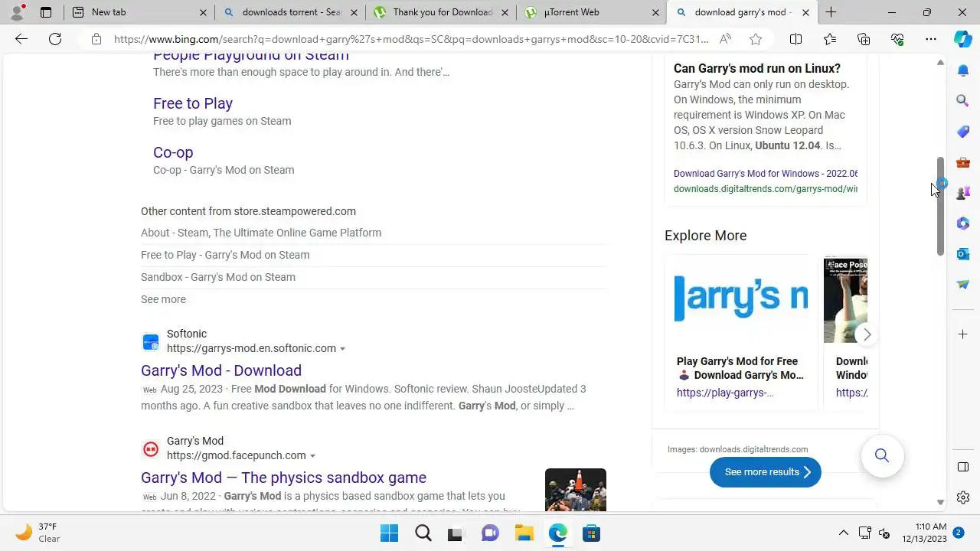Click the scrollbar down arrow
This screenshot has width=980, height=551.
click(940, 502)
